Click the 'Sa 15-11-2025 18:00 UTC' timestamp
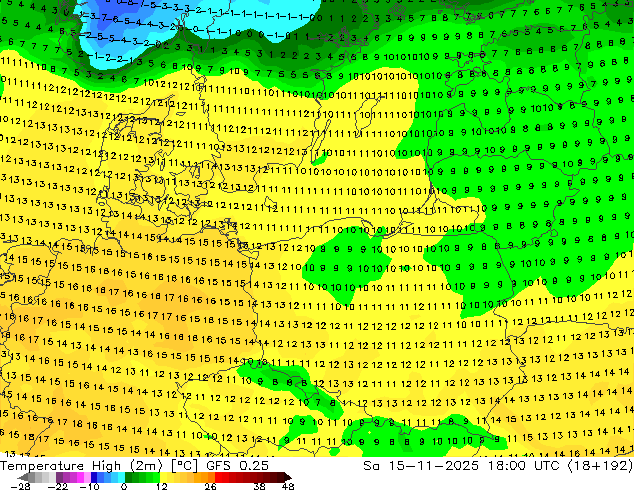This screenshot has width=634, height=490. 461,466
